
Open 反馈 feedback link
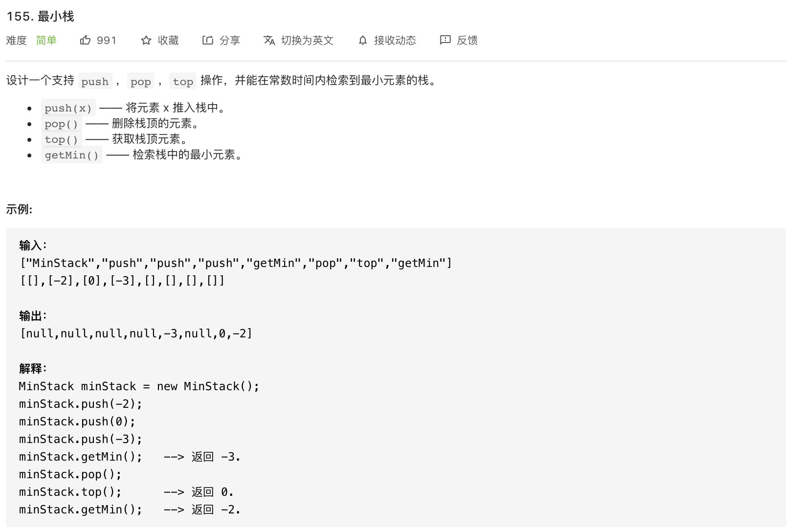467,40
